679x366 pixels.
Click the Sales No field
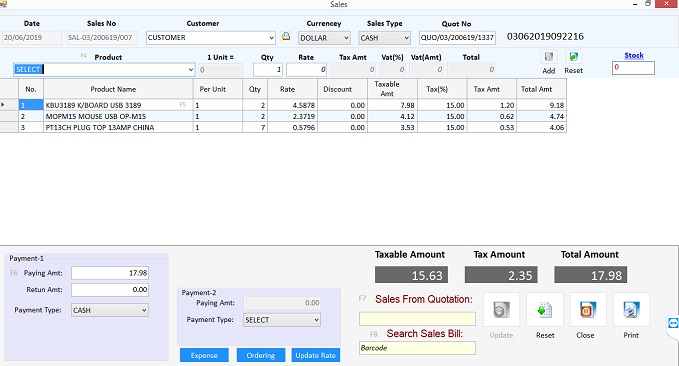click(102, 38)
